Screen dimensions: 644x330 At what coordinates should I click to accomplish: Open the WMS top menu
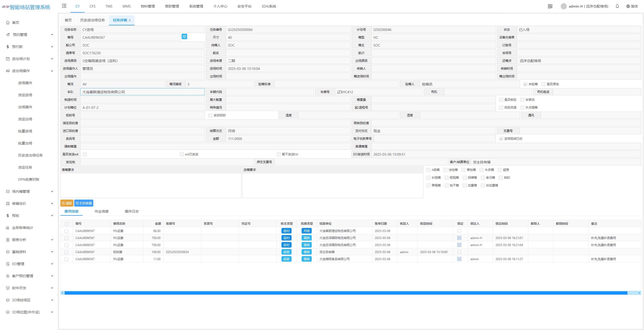127,6
